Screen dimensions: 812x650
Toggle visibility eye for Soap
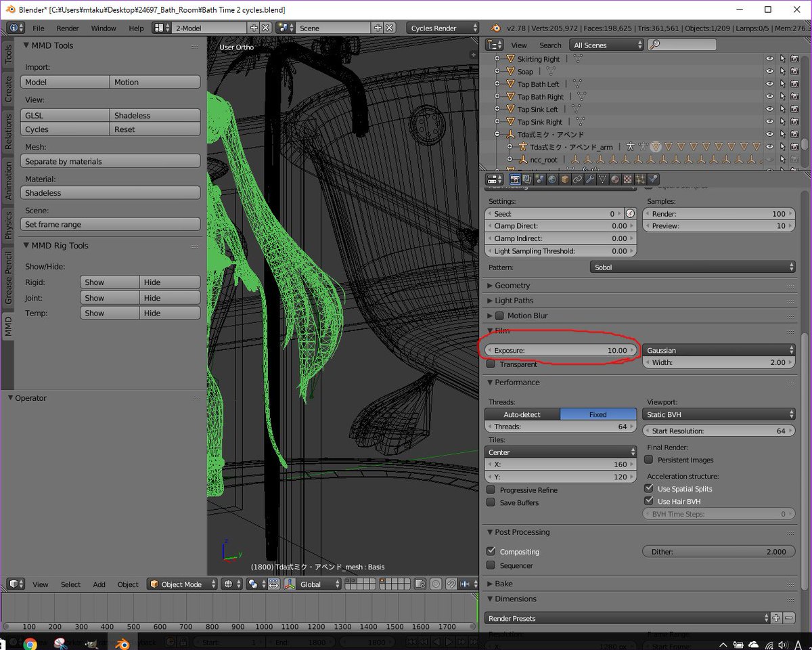point(769,71)
